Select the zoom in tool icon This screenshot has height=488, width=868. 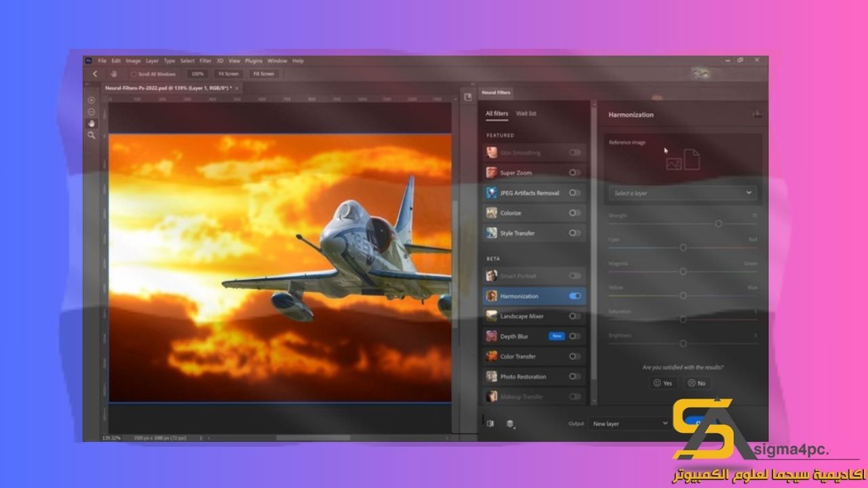[x=92, y=100]
